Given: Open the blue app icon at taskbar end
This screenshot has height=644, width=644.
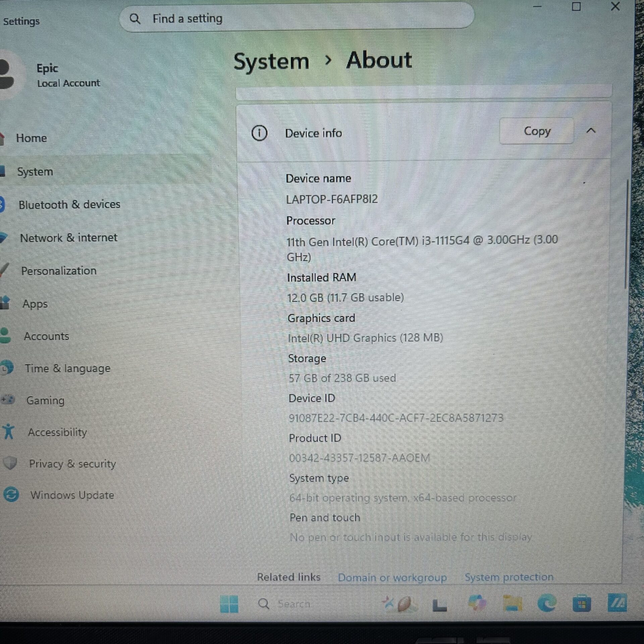Looking at the screenshot, I should click(618, 603).
